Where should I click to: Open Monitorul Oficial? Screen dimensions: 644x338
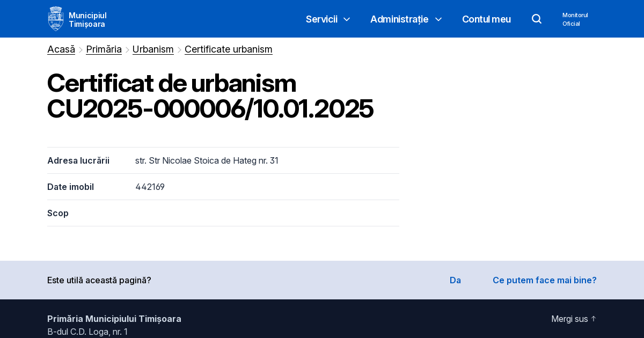tap(575, 19)
